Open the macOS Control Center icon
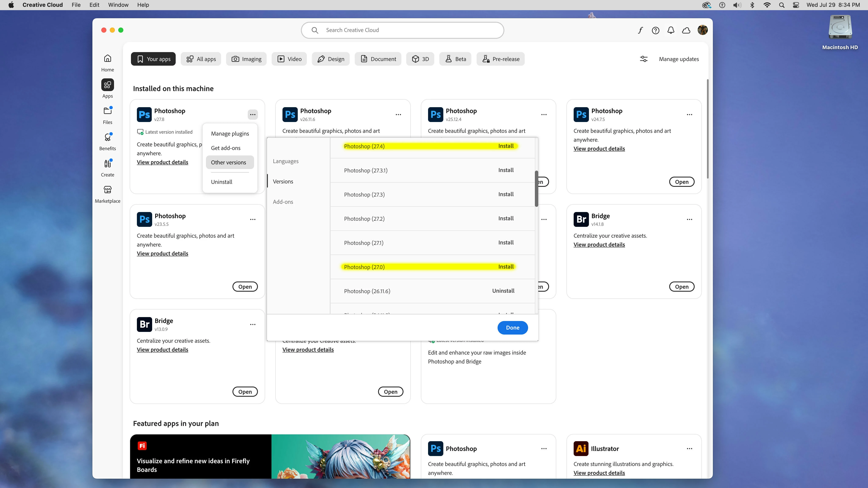 796,5
